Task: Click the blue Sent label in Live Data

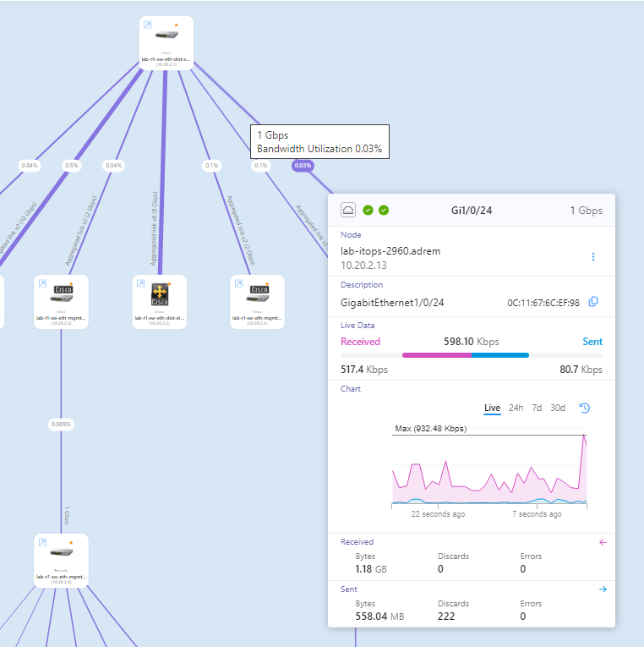Action: [592, 342]
